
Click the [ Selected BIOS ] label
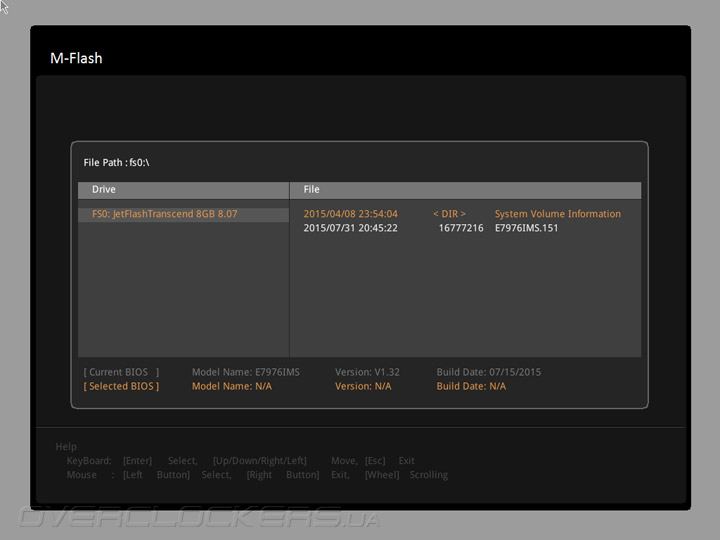tap(121, 386)
